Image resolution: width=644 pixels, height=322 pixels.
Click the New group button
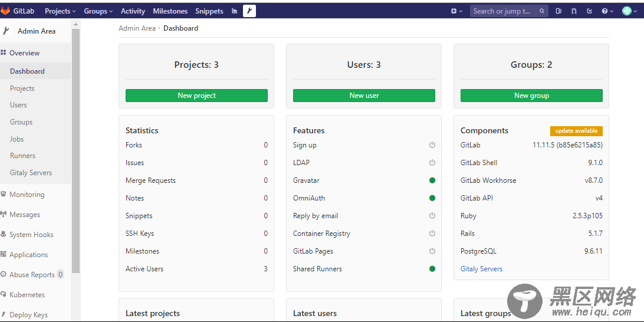(x=531, y=96)
